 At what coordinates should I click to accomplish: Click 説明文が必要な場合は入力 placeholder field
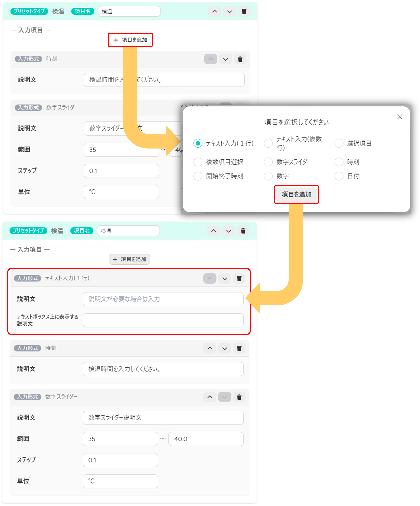click(x=163, y=299)
